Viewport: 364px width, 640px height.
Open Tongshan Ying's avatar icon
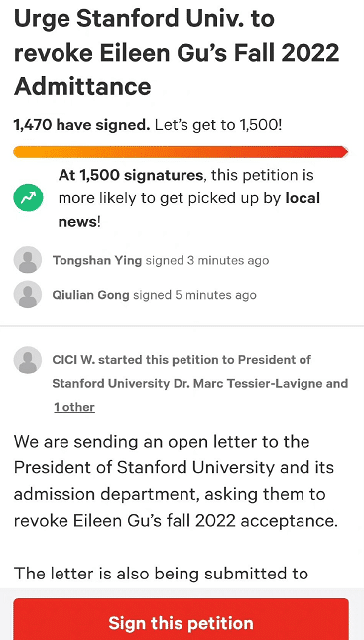[x=28, y=260]
